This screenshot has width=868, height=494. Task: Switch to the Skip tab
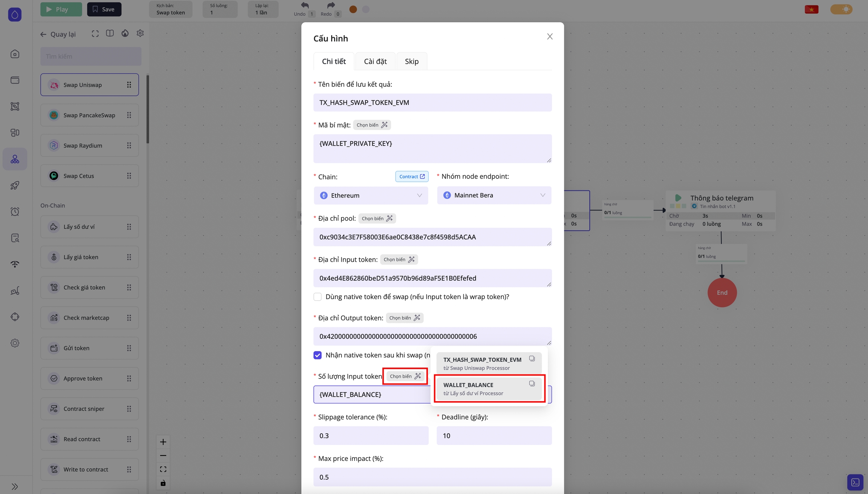click(411, 61)
